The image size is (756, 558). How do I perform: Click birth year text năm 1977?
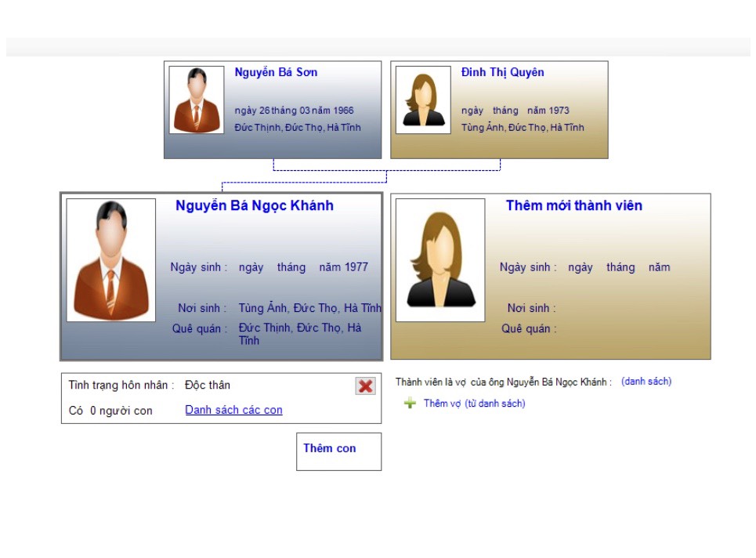[343, 267]
